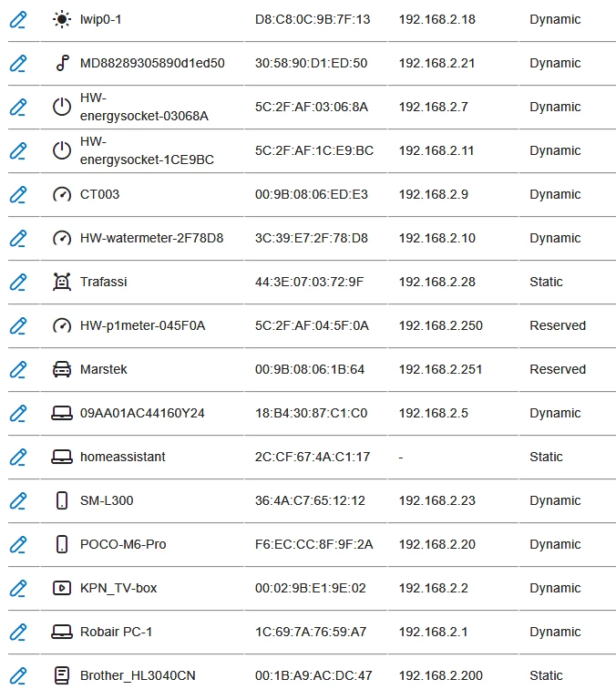
Task: Click MAC address 2C:CF:67:4A:C1:17
Action: coord(312,457)
